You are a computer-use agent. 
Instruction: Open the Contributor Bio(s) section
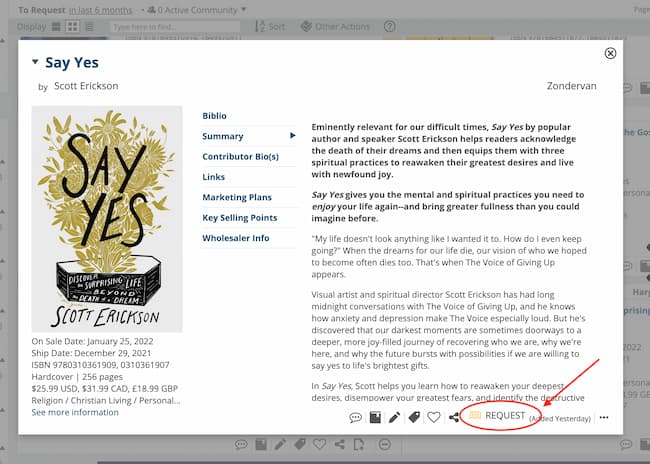coord(240,156)
